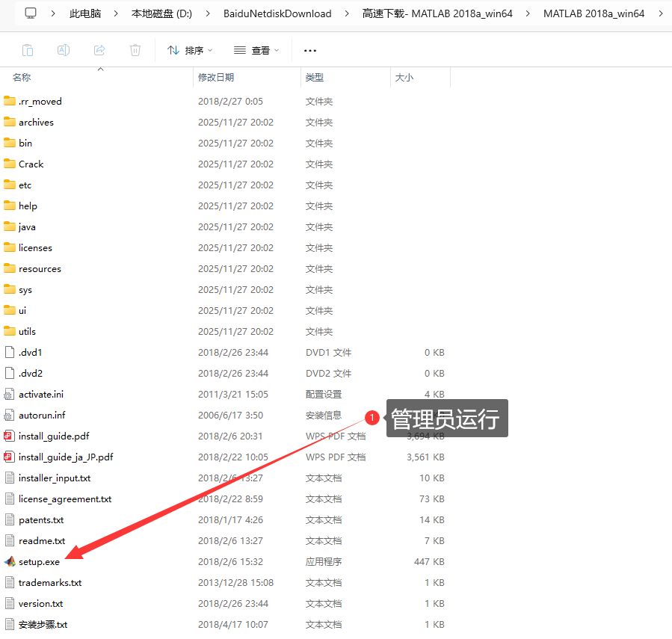Select the Crack folder icon
This screenshot has width=672, height=639.
pos(10,164)
